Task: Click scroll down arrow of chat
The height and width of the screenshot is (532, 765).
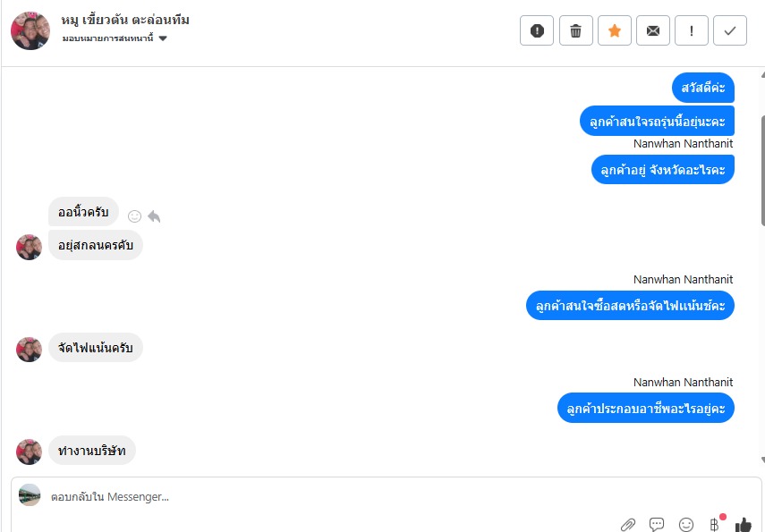Action: (x=762, y=460)
